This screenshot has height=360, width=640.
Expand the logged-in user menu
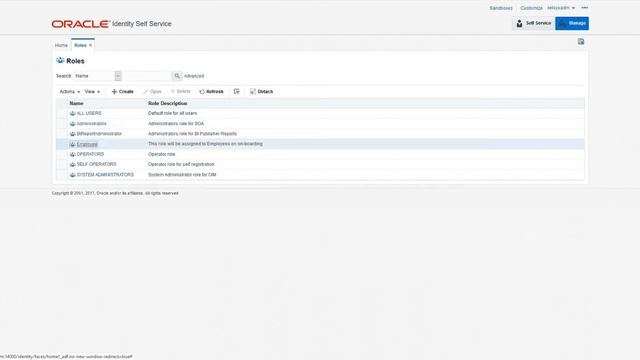(561, 8)
